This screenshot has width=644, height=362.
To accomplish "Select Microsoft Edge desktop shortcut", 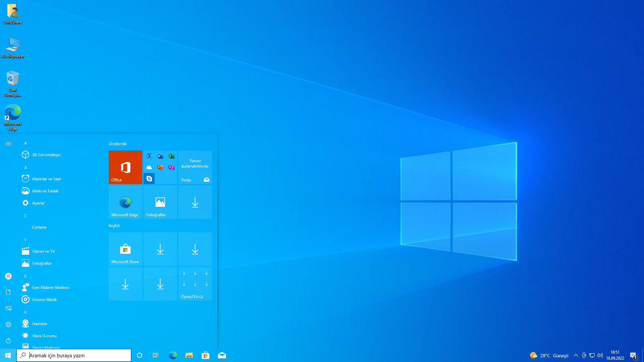I will tap(12, 117).
